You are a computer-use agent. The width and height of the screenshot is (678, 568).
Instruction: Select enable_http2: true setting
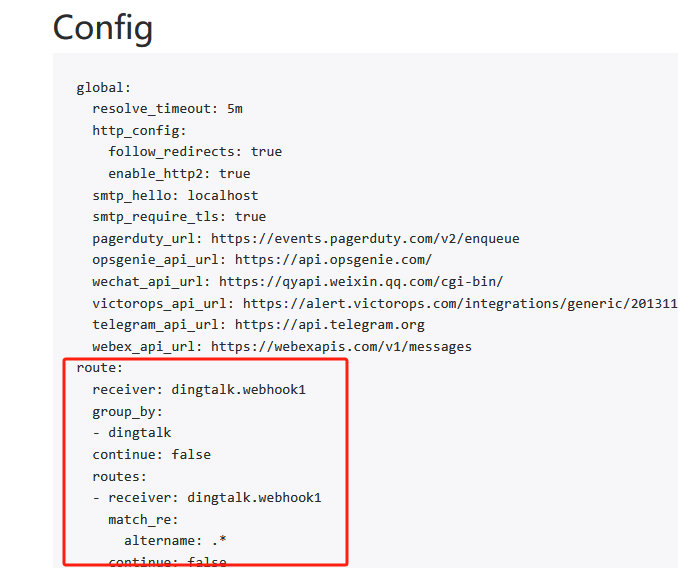coord(179,174)
